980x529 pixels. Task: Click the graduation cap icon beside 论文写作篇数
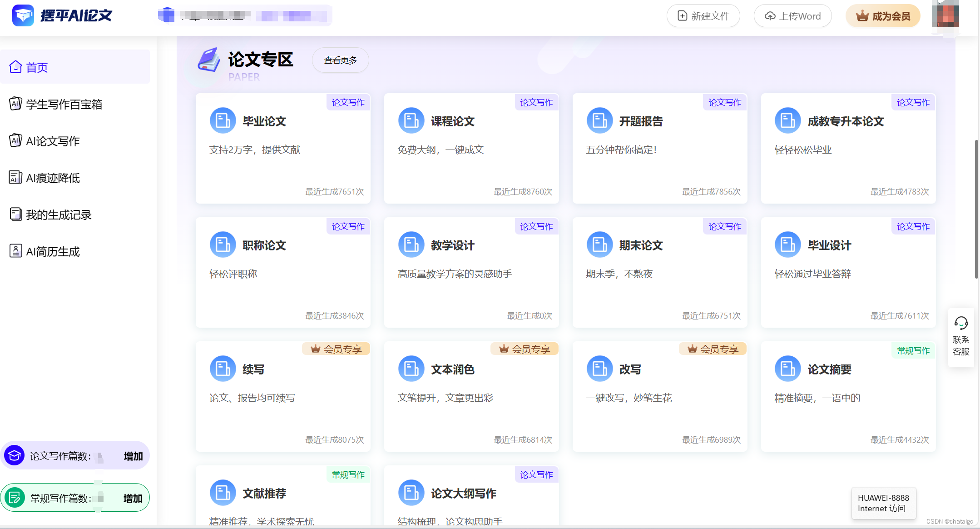[15, 455]
